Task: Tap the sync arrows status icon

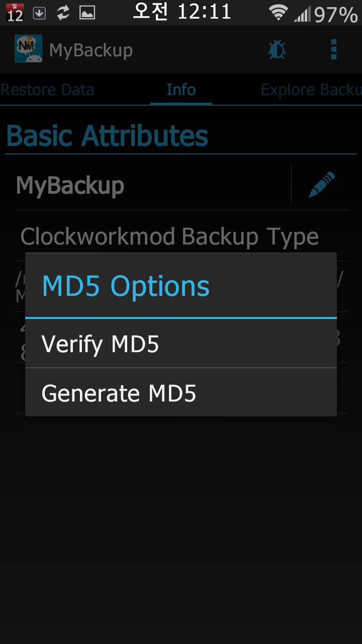Action: coord(63,13)
